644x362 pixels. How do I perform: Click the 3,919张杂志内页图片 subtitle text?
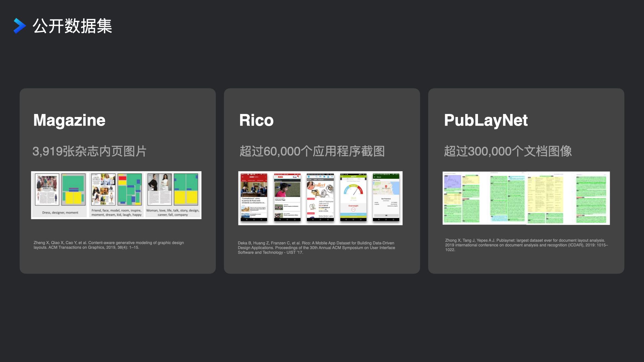tap(89, 151)
